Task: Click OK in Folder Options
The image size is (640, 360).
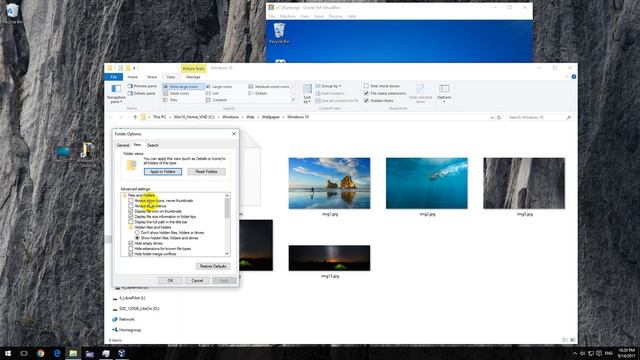Action: [170, 280]
